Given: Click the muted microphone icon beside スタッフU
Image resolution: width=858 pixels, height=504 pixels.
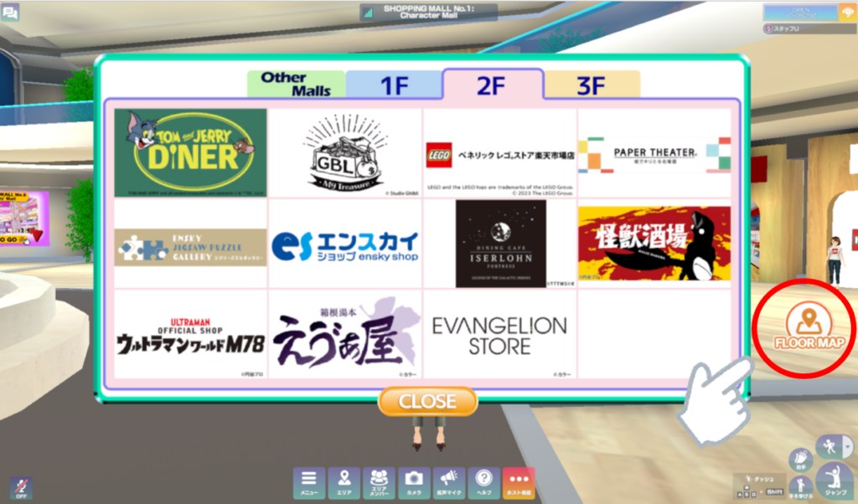Looking at the screenshot, I should point(768,28).
